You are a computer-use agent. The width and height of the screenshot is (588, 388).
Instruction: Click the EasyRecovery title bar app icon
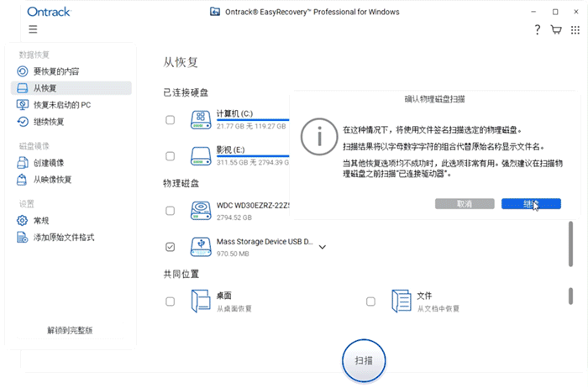[x=215, y=12]
